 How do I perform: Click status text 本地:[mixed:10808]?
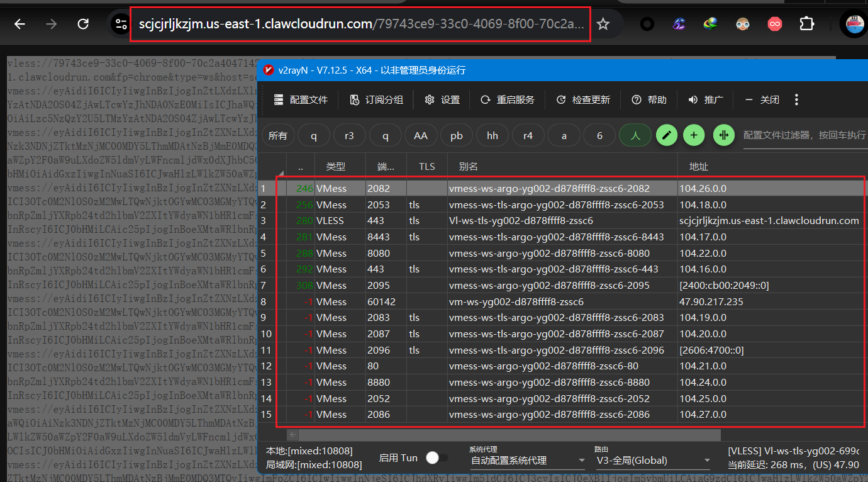coord(309,451)
